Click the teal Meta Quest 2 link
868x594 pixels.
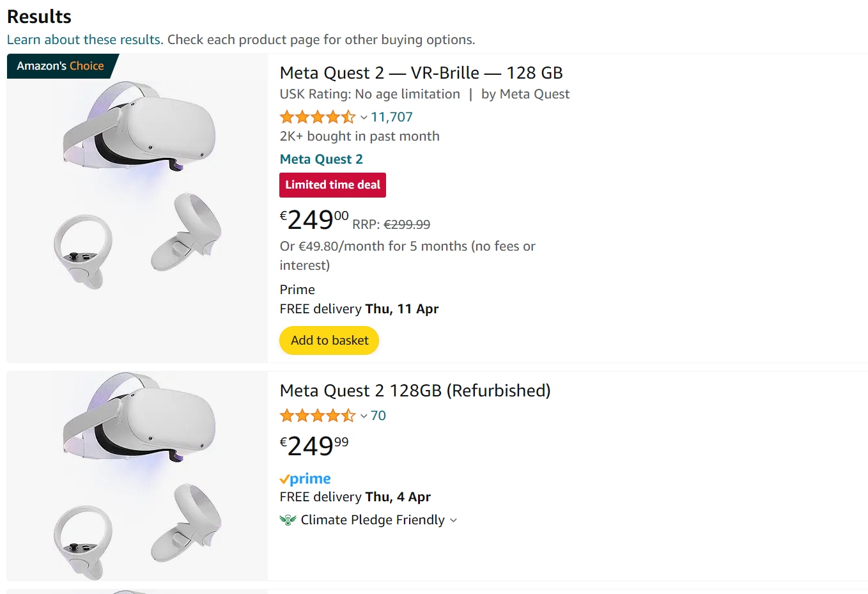[321, 159]
